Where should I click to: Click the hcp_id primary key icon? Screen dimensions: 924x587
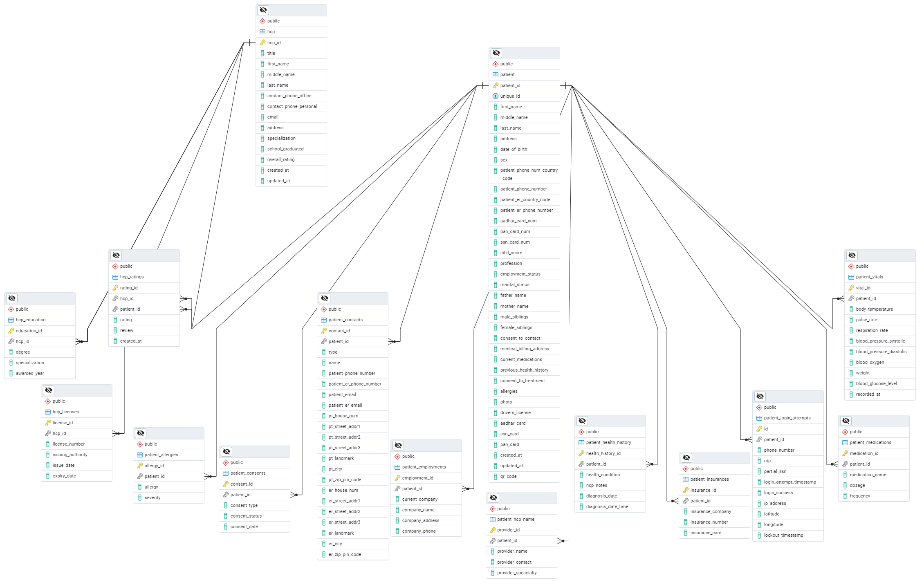tap(262, 43)
